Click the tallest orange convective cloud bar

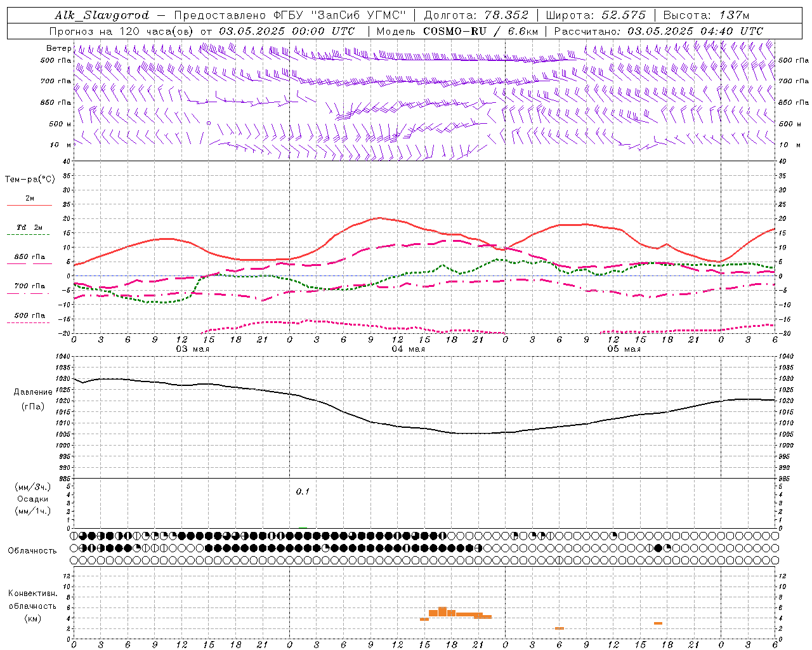point(442,612)
